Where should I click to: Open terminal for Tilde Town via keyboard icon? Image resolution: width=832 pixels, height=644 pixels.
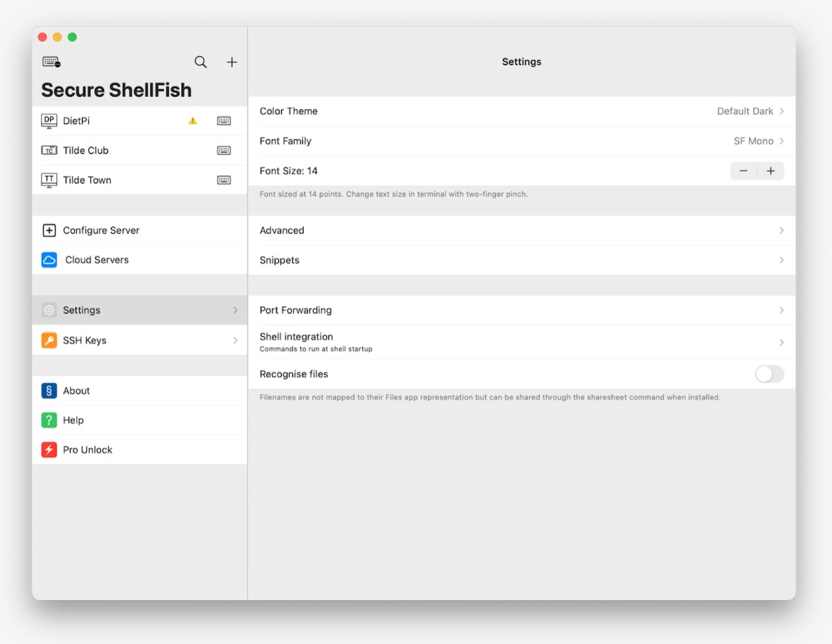coord(224,181)
